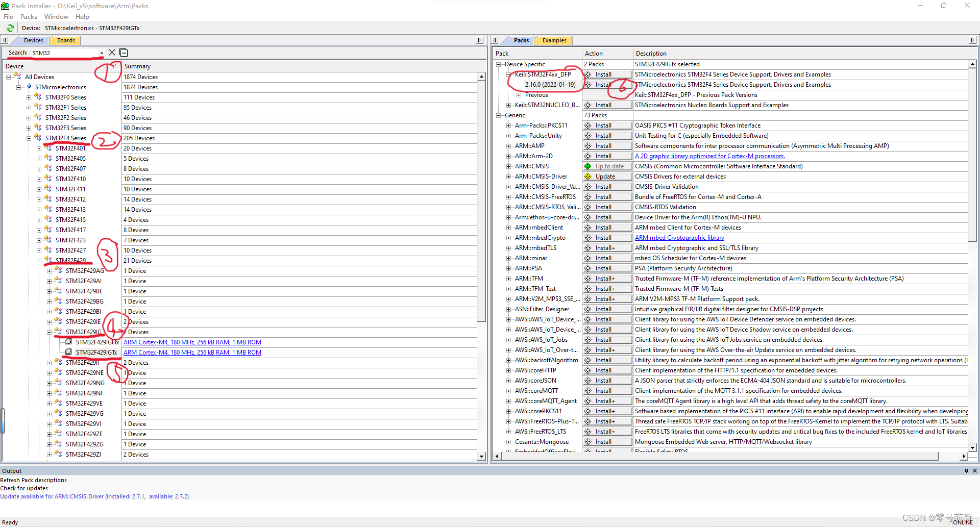Open the Search history dropdown arrow
Viewport: 980px width, 527px height.
coord(102,53)
